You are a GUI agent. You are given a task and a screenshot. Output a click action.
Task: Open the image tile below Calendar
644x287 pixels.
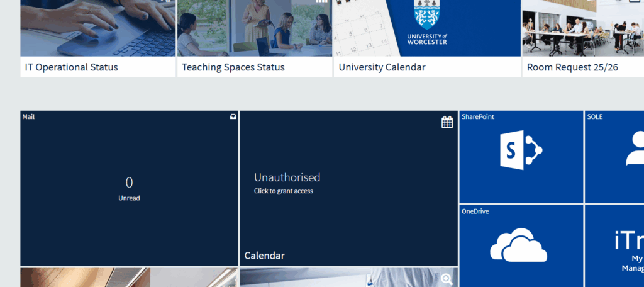tap(340, 278)
